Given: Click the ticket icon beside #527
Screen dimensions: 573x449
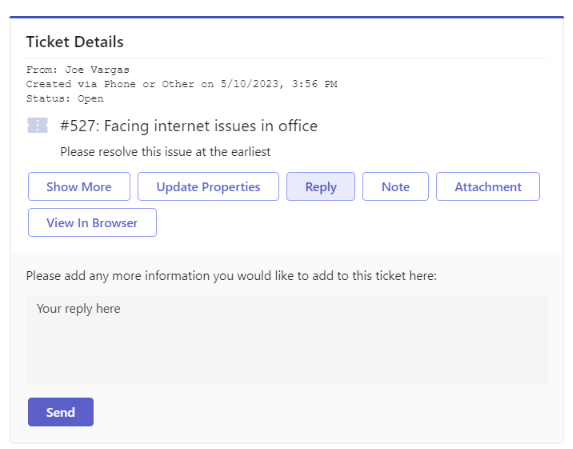Looking at the screenshot, I should pos(38,125).
